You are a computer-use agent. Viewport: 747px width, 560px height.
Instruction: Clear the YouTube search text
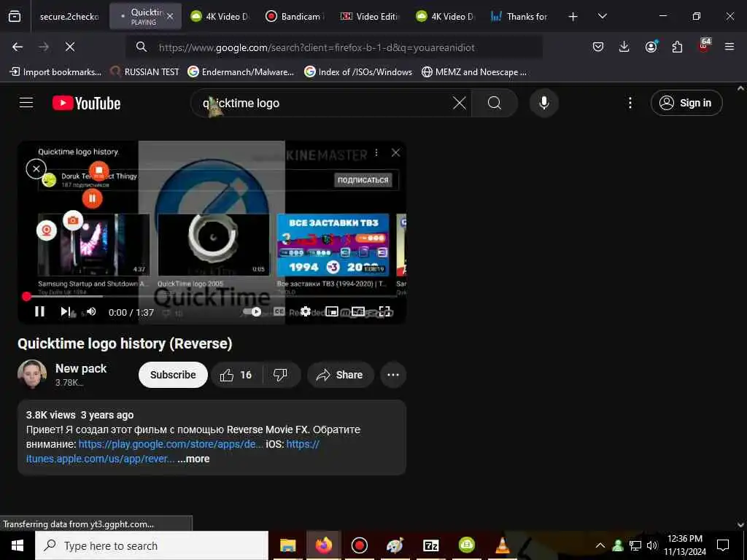tap(460, 103)
